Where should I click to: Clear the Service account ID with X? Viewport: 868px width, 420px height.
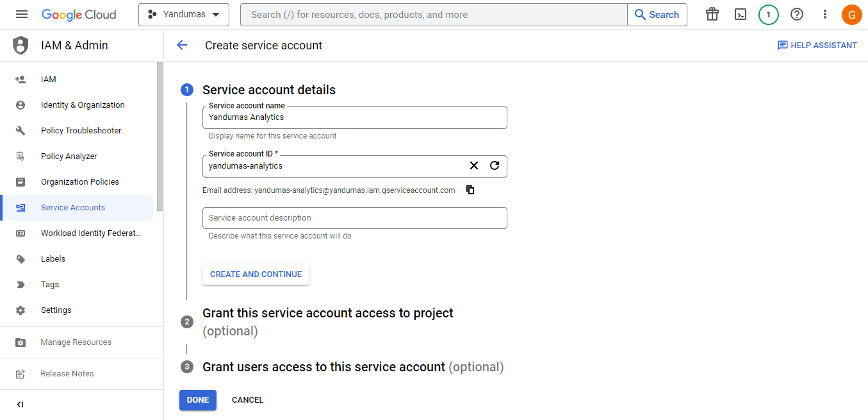coord(474,165)
